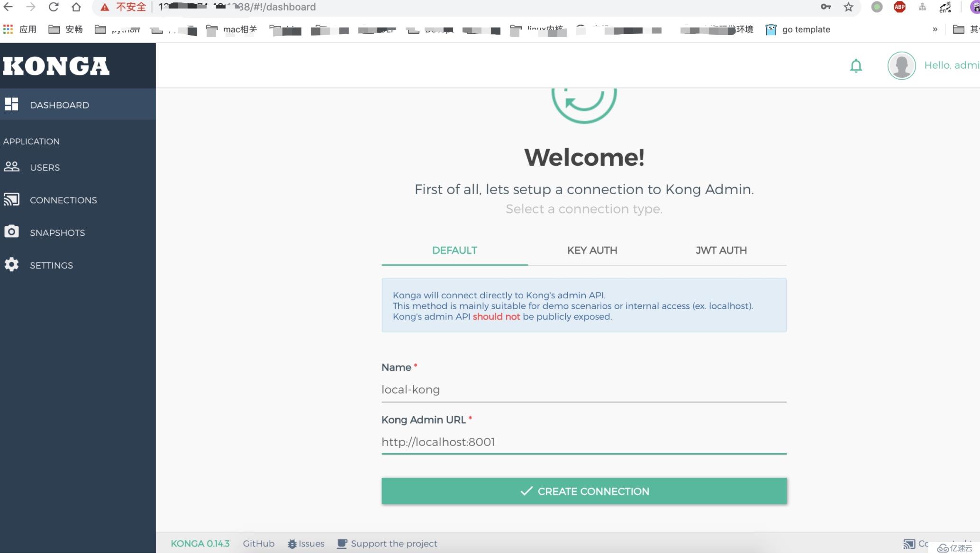Select the KEY AUTH connection tab

click(591, 250)
